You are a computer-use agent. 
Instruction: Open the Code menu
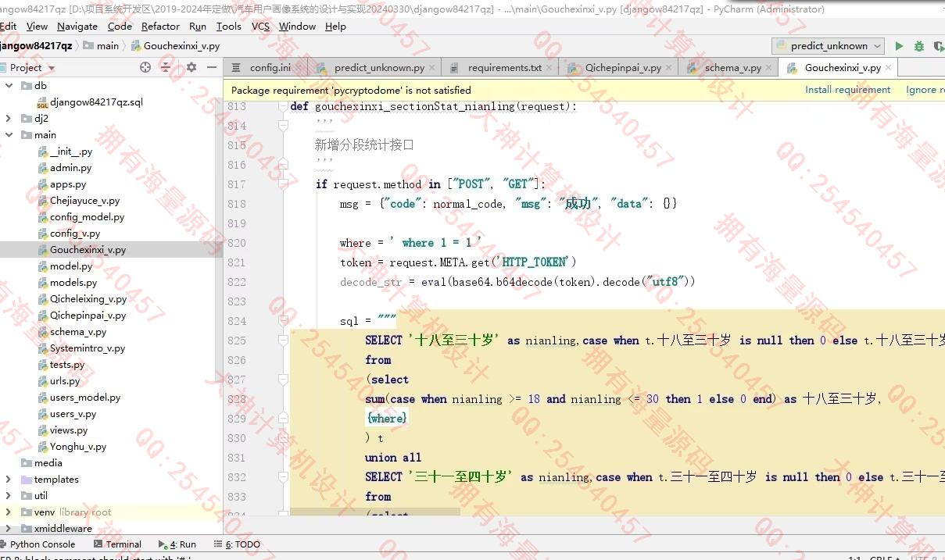(x=120, y=26)
